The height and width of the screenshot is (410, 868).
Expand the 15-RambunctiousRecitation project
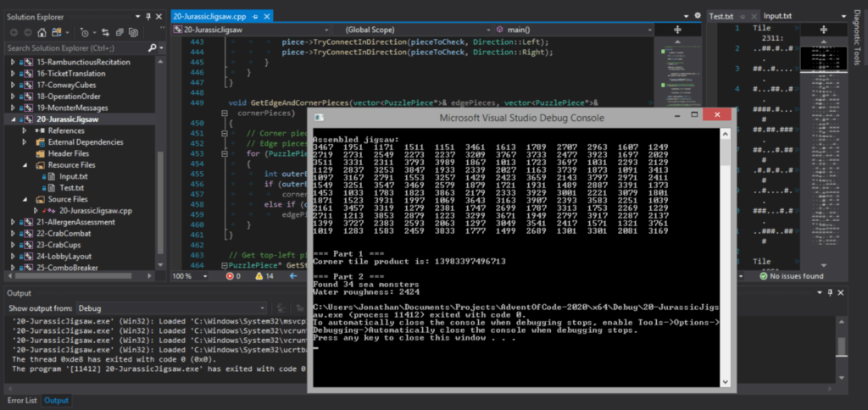14,63
